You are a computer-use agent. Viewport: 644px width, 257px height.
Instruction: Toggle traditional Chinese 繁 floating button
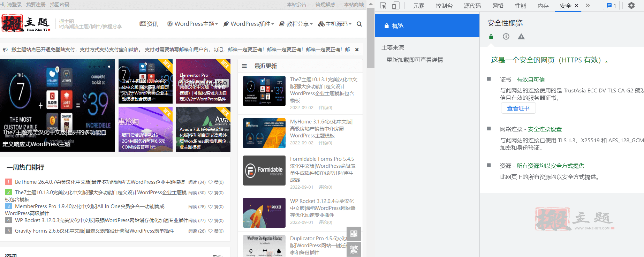click(x=354, y=249)
